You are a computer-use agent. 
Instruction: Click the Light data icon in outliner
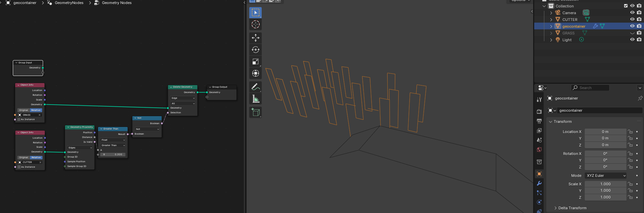581,39
